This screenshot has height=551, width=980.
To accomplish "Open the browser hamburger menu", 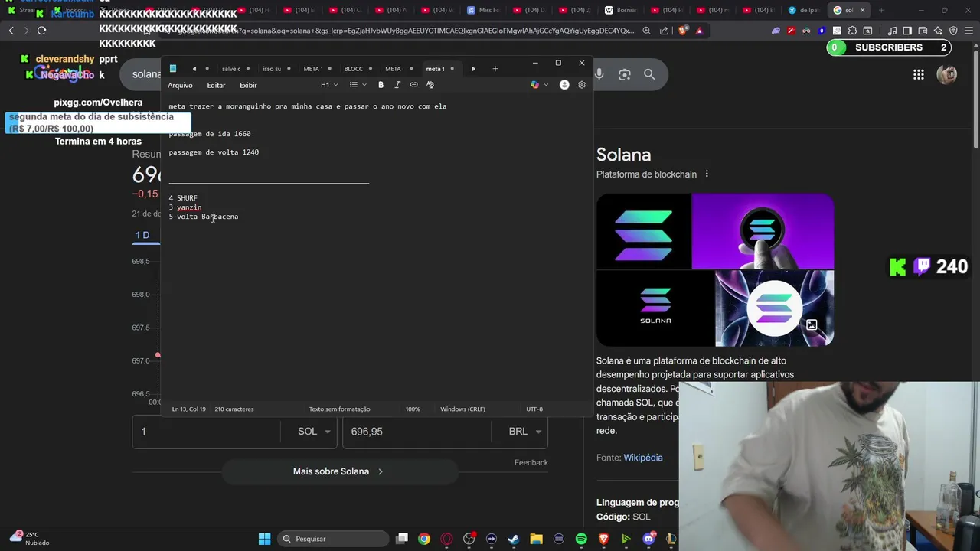I will tap(969, 31).
